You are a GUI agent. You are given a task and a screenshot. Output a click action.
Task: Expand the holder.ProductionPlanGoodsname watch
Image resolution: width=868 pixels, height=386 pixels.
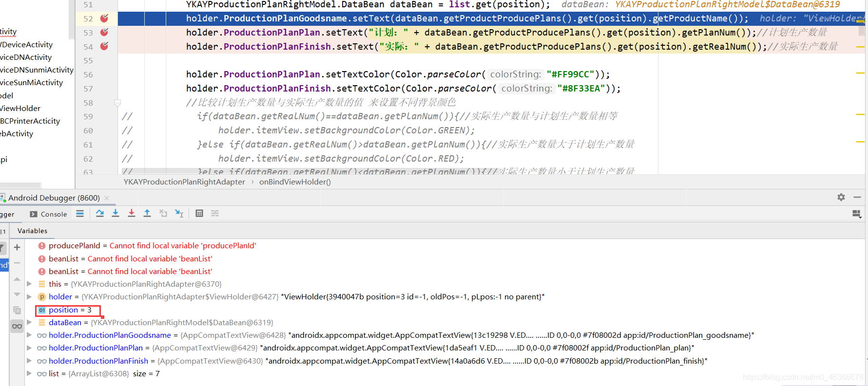tap(29, 335)
